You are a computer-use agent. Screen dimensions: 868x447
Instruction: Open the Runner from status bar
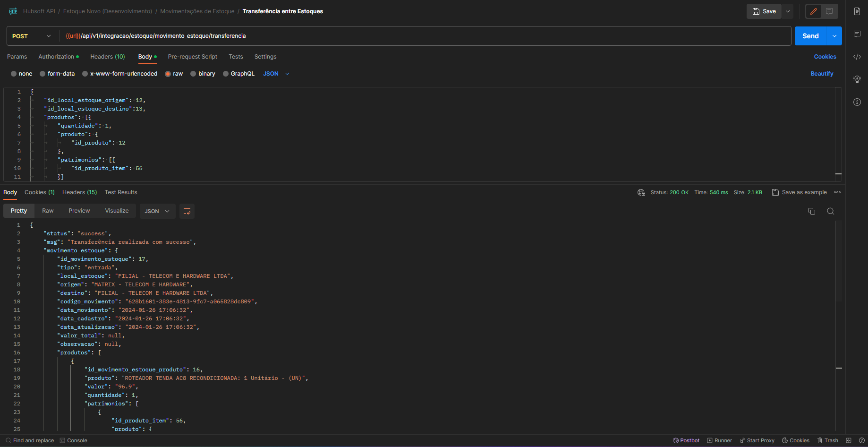[719, 440]
